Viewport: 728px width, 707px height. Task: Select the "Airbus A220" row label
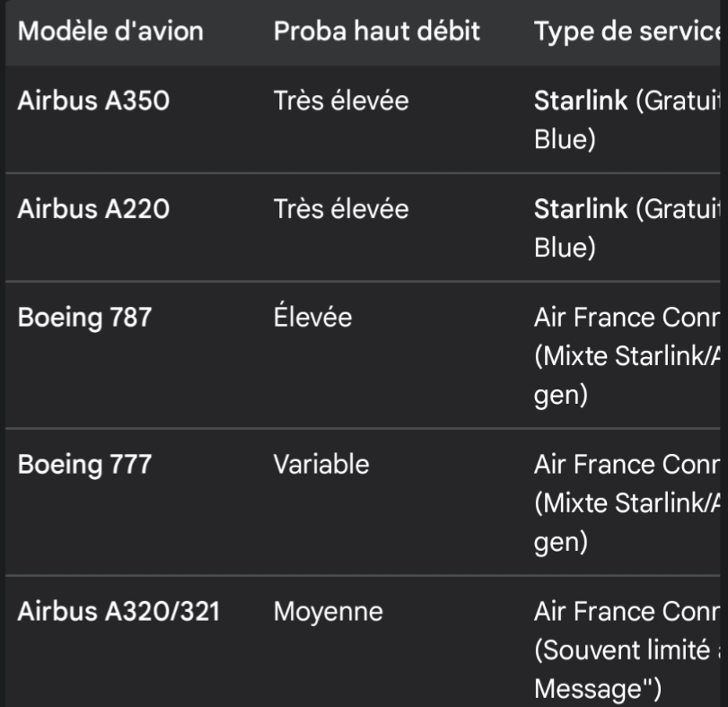click(93, 209)
